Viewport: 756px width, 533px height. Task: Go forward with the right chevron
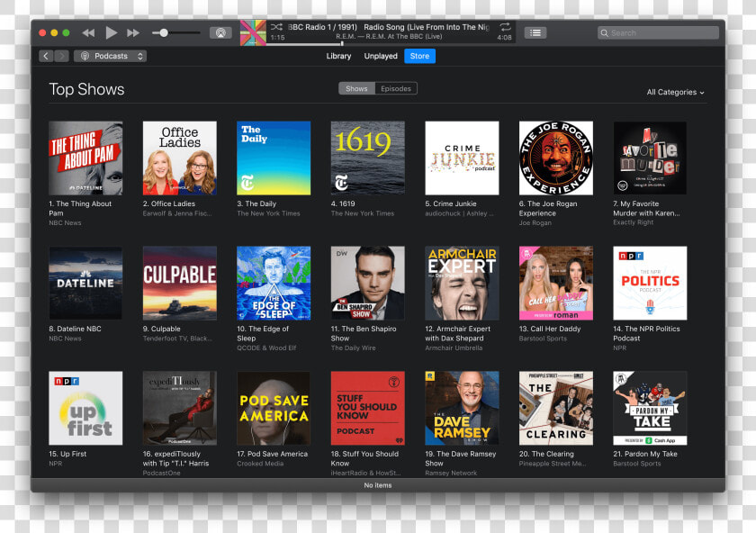[x=62, y=56]
